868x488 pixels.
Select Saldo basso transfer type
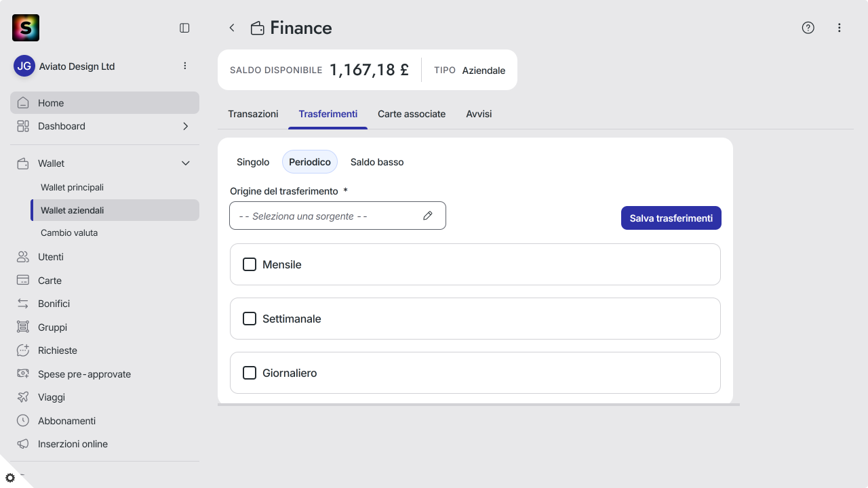click(377, 162)
